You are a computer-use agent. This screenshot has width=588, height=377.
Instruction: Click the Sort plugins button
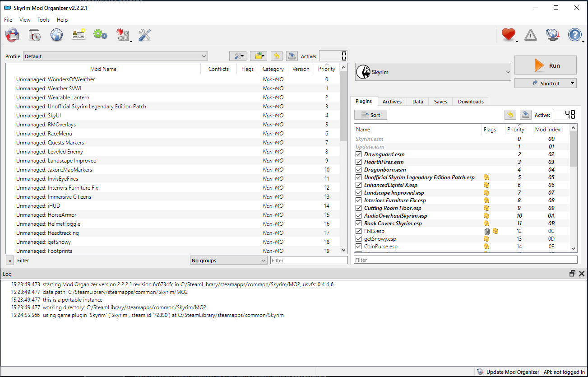(x=370, y=115)
